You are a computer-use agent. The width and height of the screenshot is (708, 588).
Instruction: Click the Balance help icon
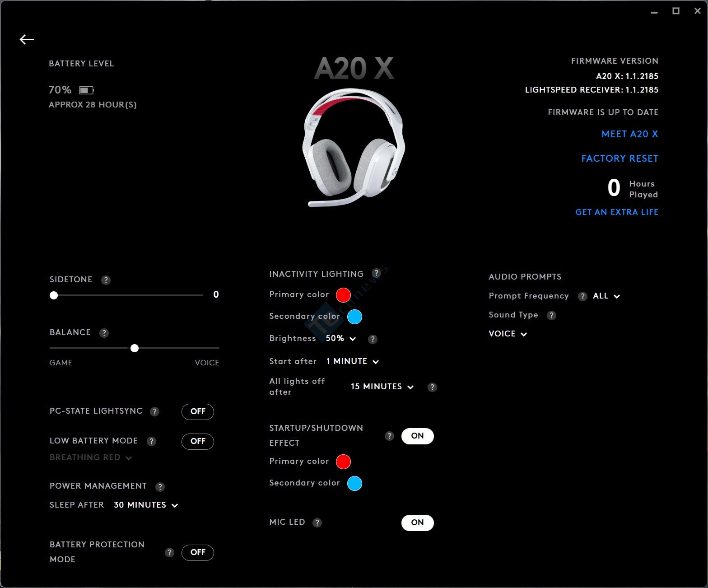tap(104, 333)
